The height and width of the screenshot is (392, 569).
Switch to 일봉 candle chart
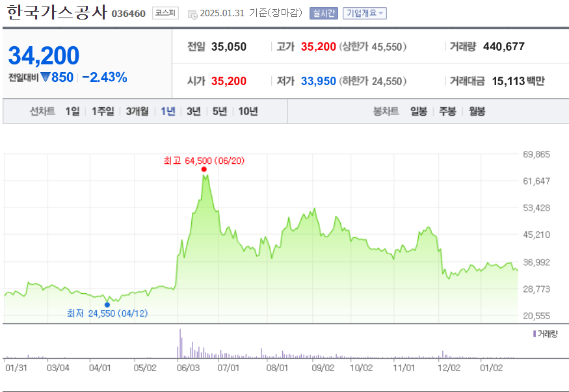pos(418,111)
